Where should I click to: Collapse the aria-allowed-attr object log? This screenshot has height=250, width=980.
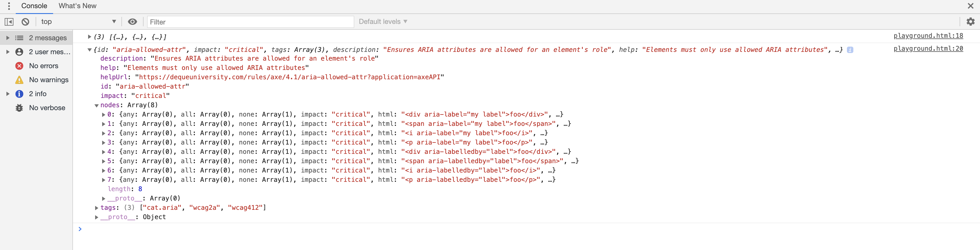coord(89,50)
